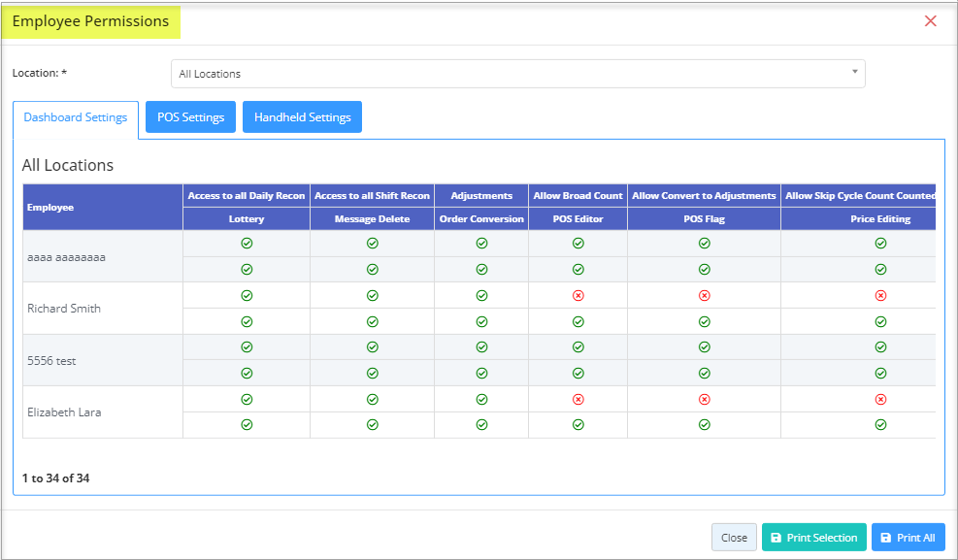This screenshot has height=560, width=958.
Task: Click the Order Conversion column header
Action: click(481, 218)
